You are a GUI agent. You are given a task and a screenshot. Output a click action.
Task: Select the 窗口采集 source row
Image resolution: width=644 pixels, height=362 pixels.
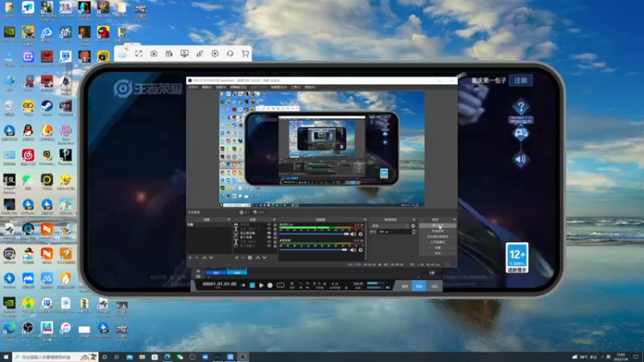(x=255, y=237)
